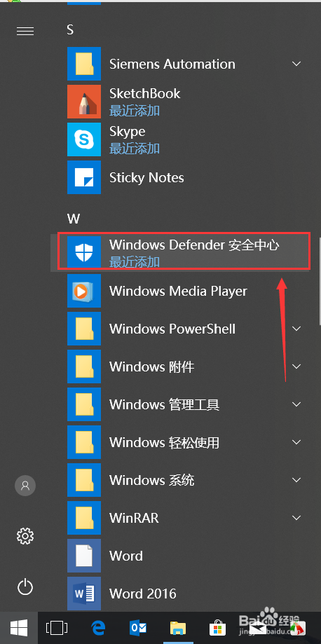
Task: Click the S letter group header
Action: [70, 29]
